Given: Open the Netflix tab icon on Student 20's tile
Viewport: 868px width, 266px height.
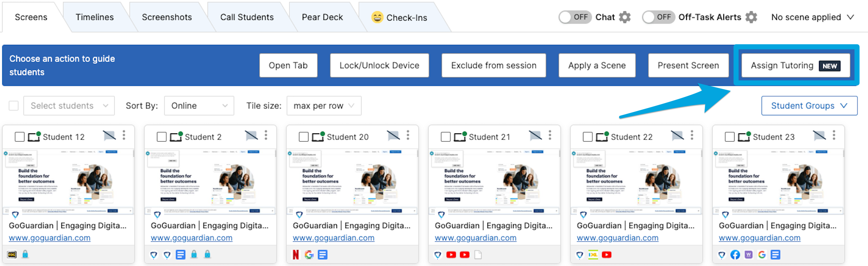Looking at the screenshot, I should point(295,254).
